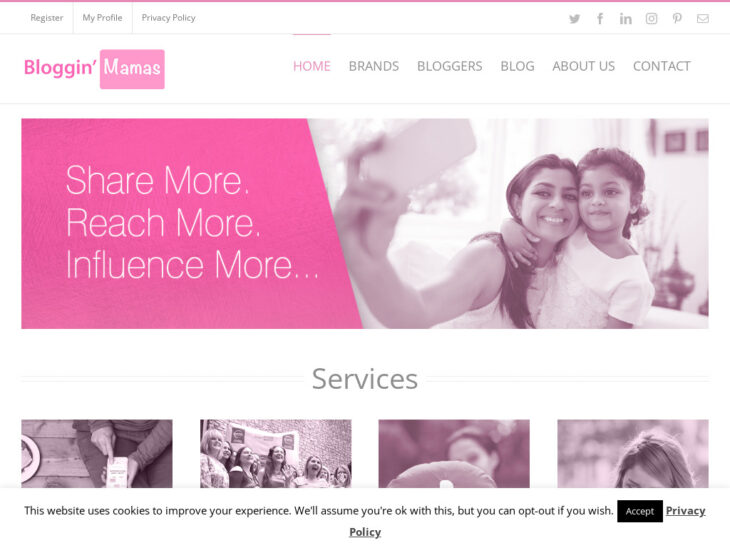Viewport: 730px width, 548px height.
Task: Open the Facebook social icon
Action: click(600, 19)
